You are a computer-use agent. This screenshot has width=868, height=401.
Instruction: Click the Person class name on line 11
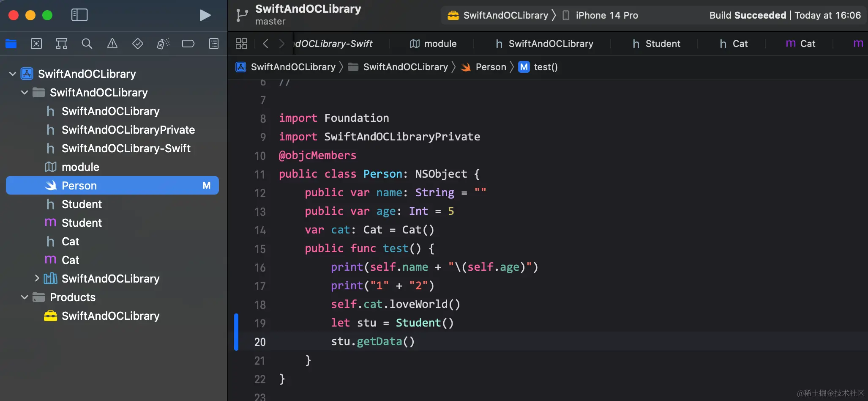382,174
